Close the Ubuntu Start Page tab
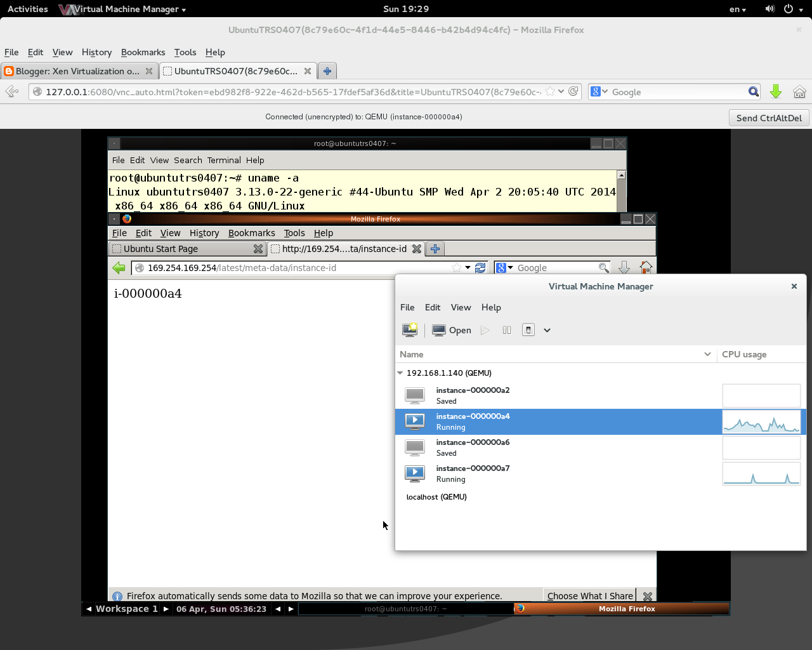 (x=258, y=249)
